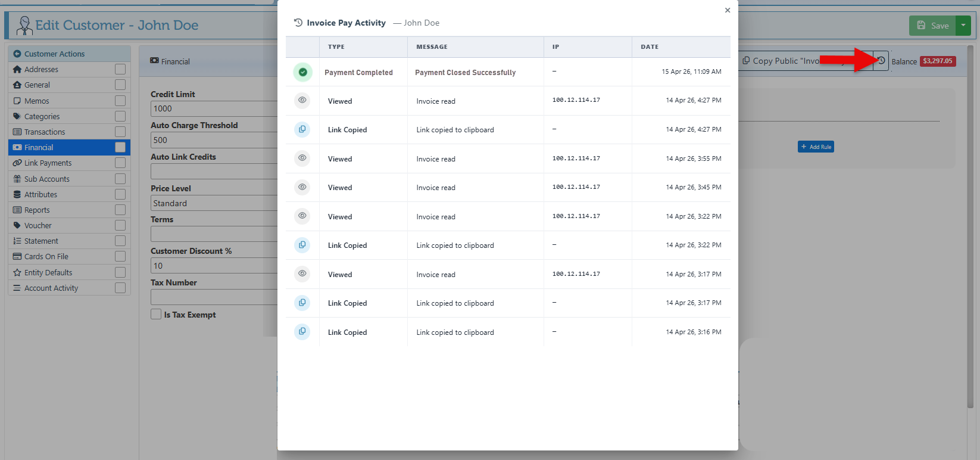Select Account Activity from Customer Actions
The image size is (980, 460).
point(51,288)
